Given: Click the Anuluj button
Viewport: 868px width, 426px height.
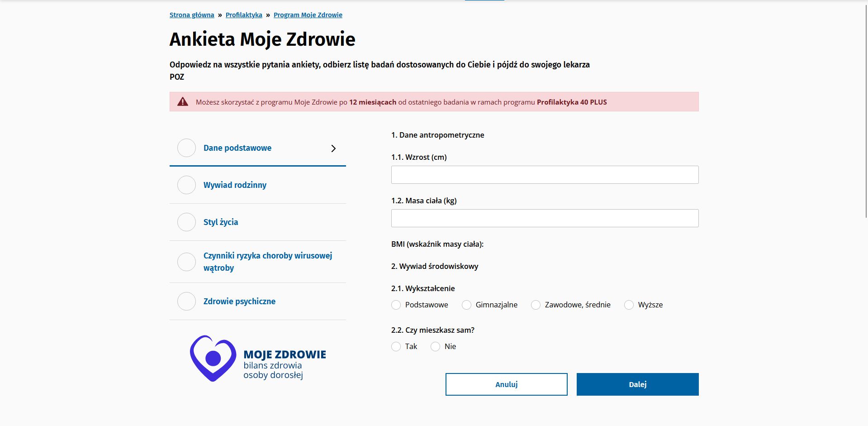Looking at the screenshot, I should 506,384.
